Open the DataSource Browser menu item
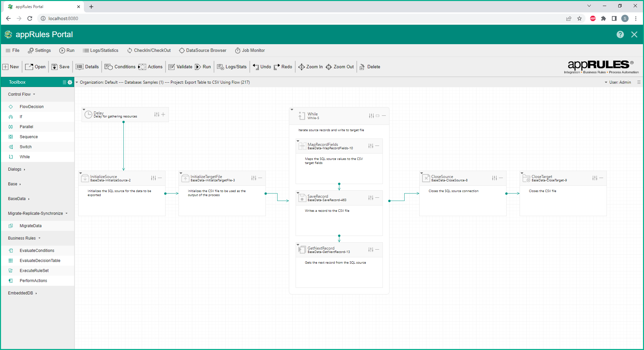The image size is (644, 350). coord(203,51)
